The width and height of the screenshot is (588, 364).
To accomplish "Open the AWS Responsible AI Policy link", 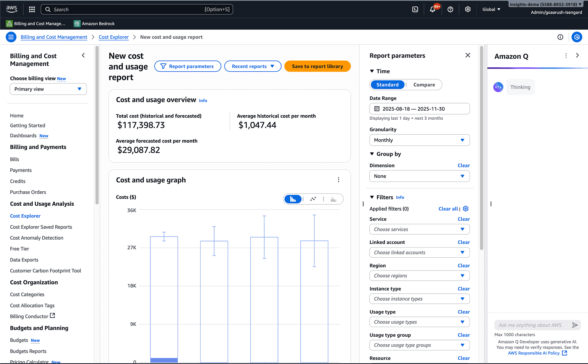I will (537, 353).
